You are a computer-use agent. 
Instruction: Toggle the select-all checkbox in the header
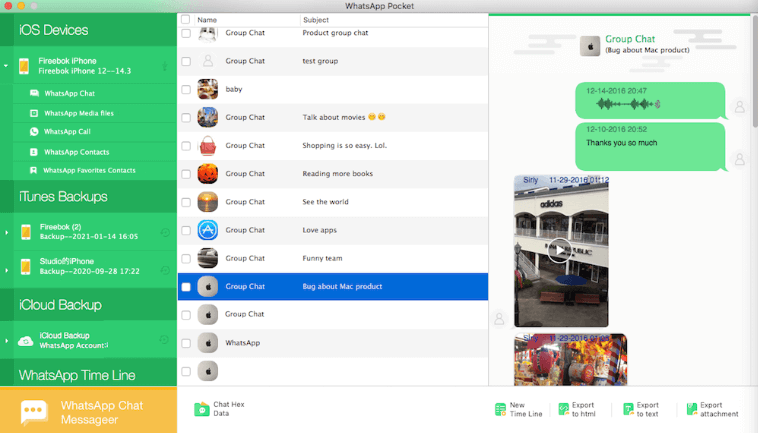186,19
